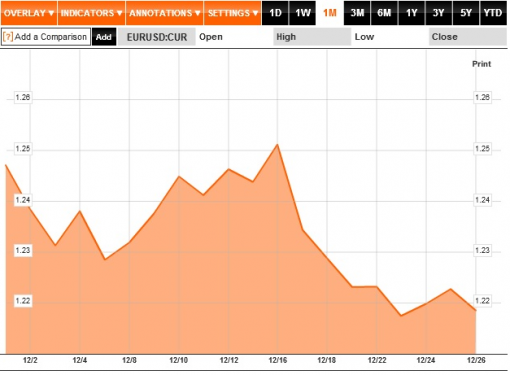The image size is (510, 375).
Task: Click the question mark help icon
Action: [x=8, y=37]
